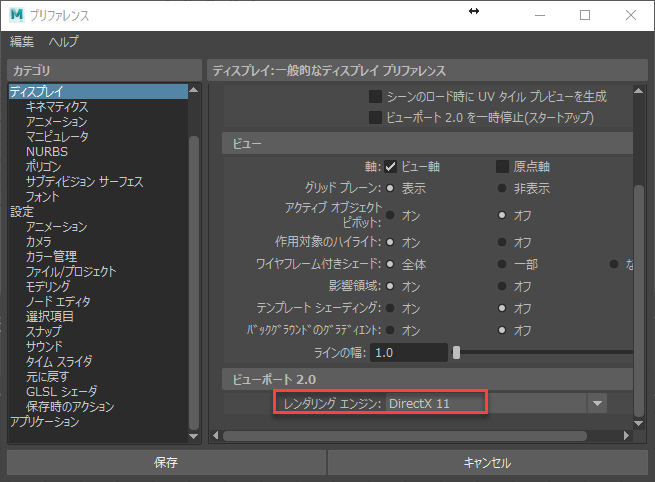Select GLSL シェーダ category
This screenshot has width=655, height=482.
(61, 392)
